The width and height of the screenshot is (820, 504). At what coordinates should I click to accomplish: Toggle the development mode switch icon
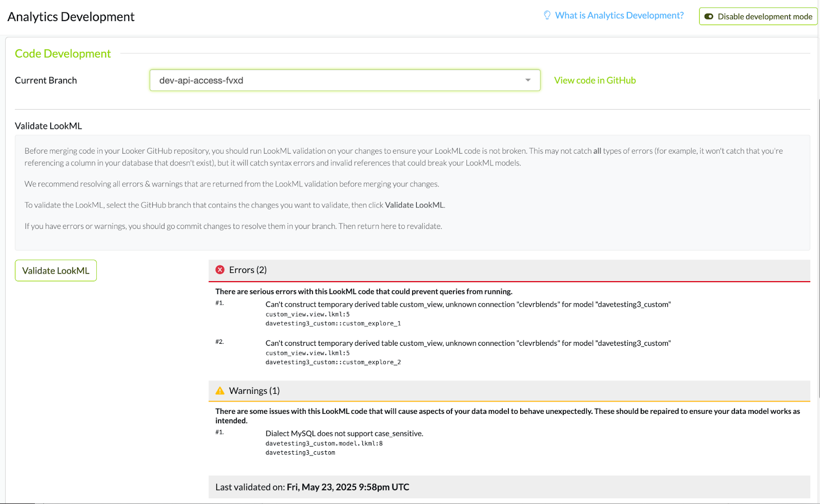[x=709, y=16]
